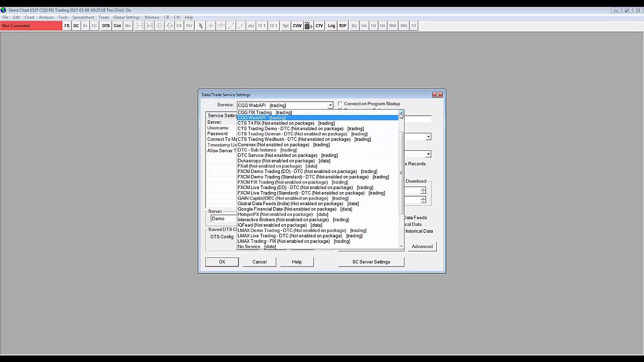644x362 pixels.
Task: Cancel the service settings dialog
Action: 260,262
